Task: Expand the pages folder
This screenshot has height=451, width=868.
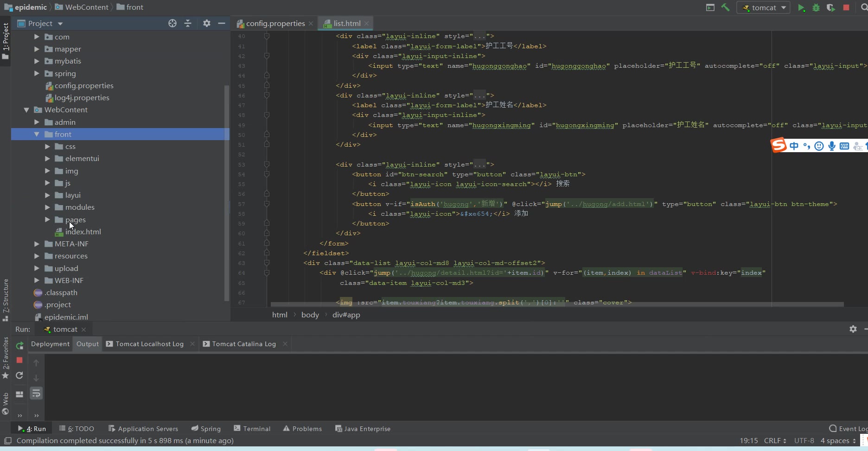Action: (47, 219)
